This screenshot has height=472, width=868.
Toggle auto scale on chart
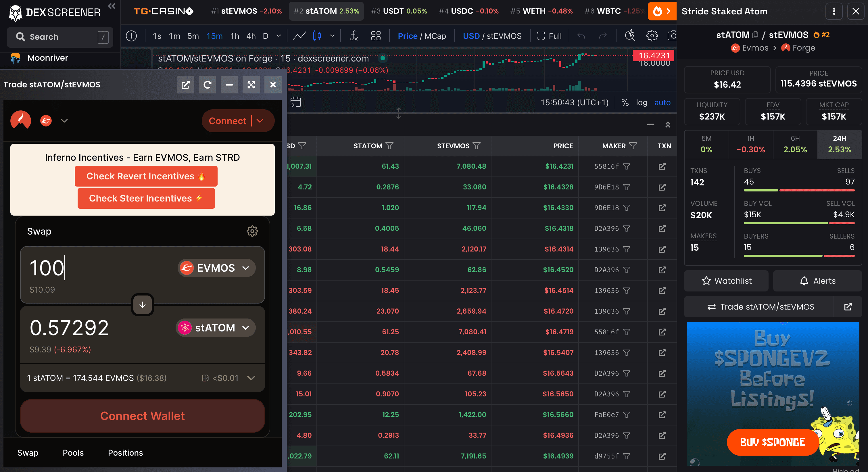click(x=662, y=102)
